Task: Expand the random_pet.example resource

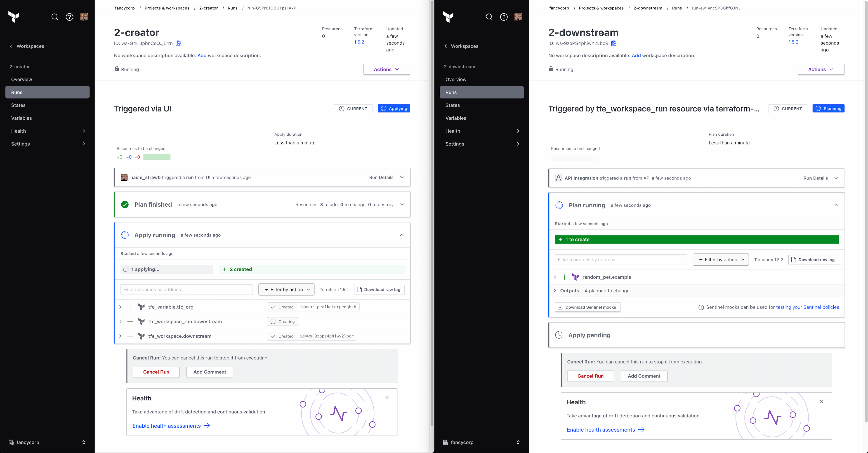Action: pos(555,277)
